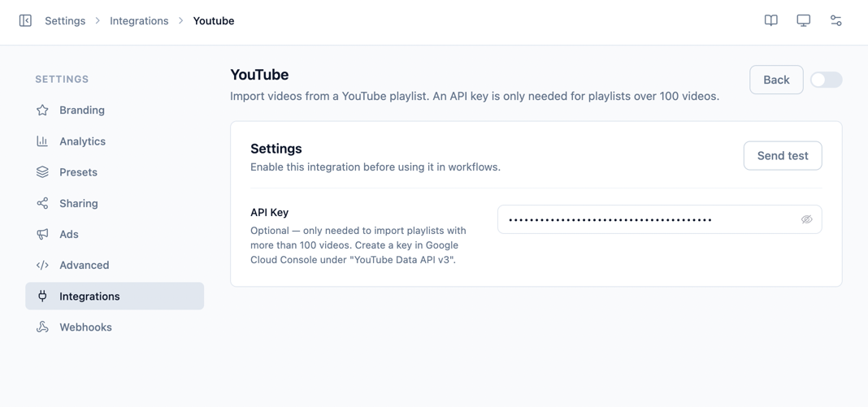Click the Analytics bar chart icon
Screen dimensions: 868x407
tap(42, 141)
